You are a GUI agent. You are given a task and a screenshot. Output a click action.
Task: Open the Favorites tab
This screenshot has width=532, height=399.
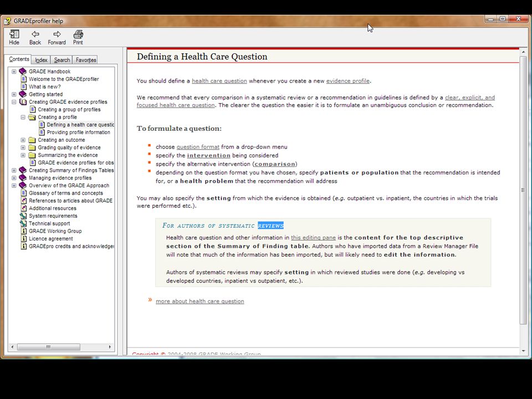coord(86,60)
